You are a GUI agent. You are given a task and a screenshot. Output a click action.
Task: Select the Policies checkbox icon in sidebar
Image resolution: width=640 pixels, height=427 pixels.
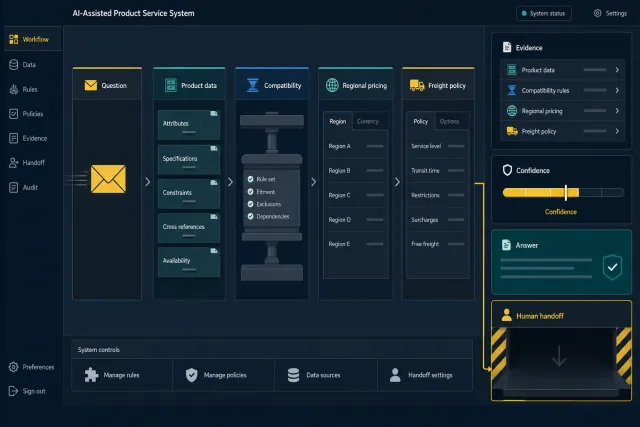[x=13, y=114]
